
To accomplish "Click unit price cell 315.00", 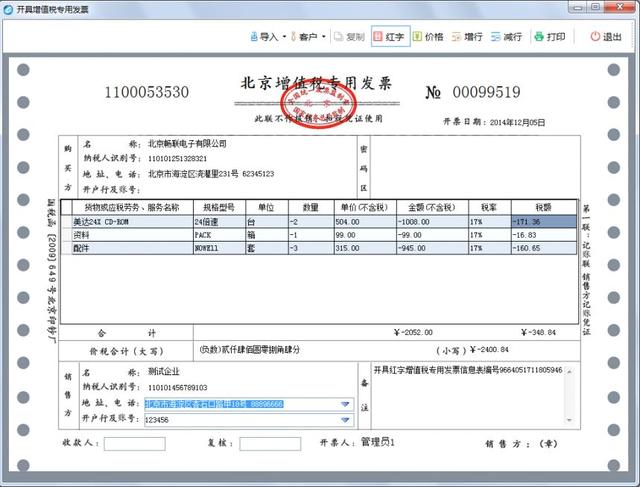I will [365, 248].
